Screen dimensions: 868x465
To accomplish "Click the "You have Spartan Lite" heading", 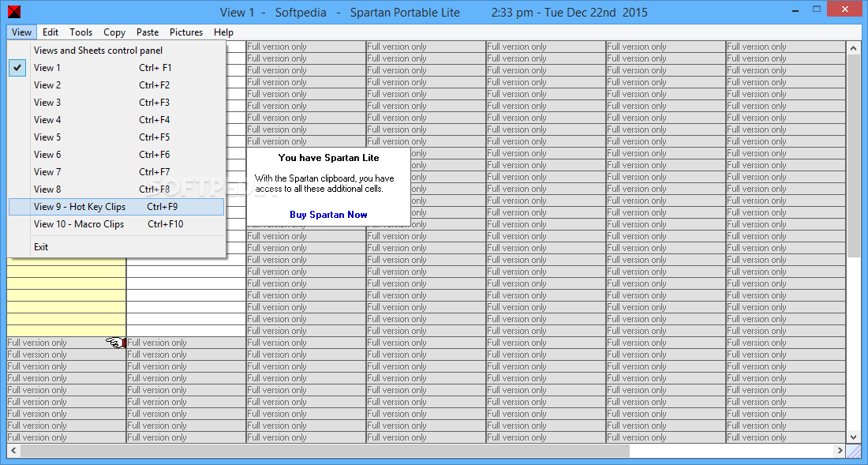I will pos(328,158).
